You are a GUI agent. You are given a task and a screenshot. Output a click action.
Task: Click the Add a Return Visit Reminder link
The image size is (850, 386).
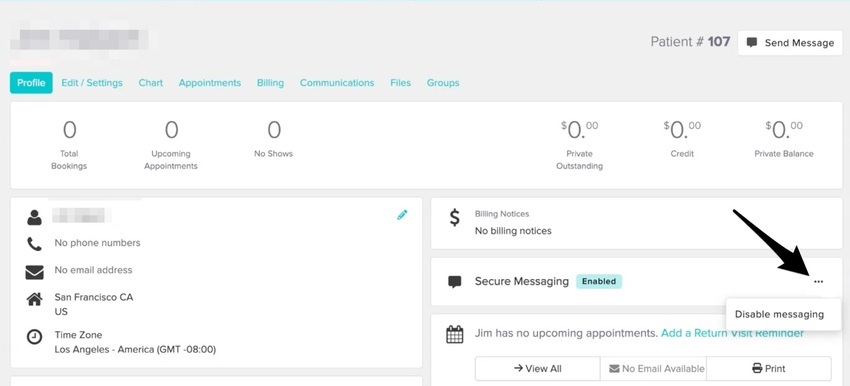732,333
